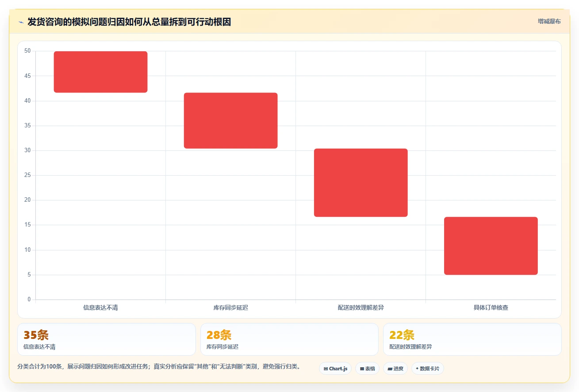Viewport: 579px width, 392px height.
Task: Select the red bar for 配送时效理解差异
Action: pyautogui.click(x=360, y=183)
